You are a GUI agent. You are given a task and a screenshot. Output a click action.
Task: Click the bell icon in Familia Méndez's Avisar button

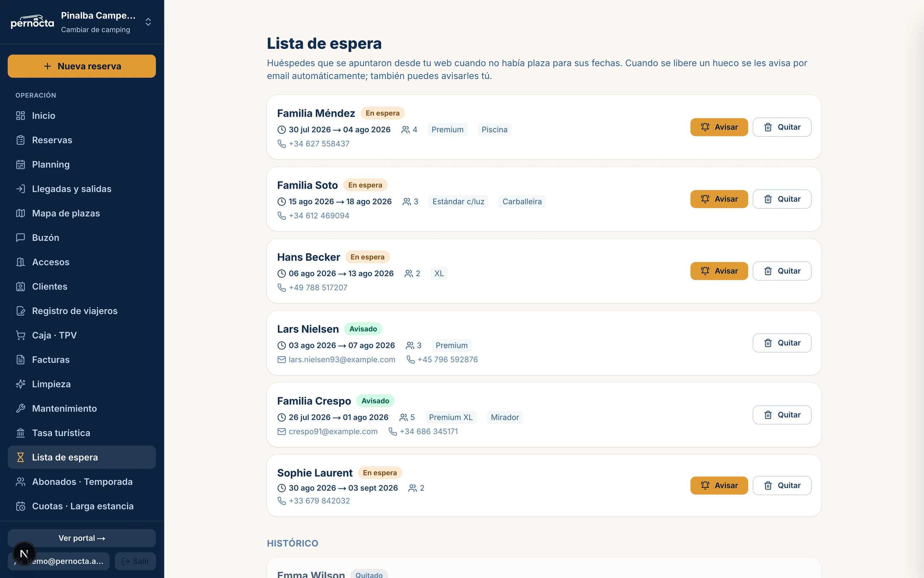[705, 127]
